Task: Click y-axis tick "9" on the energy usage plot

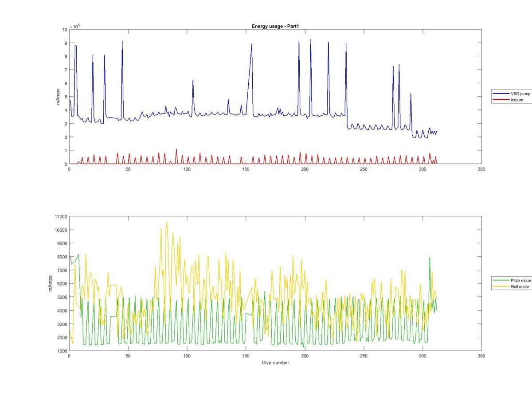Action: pyautogui.click(x=66, y=43)
